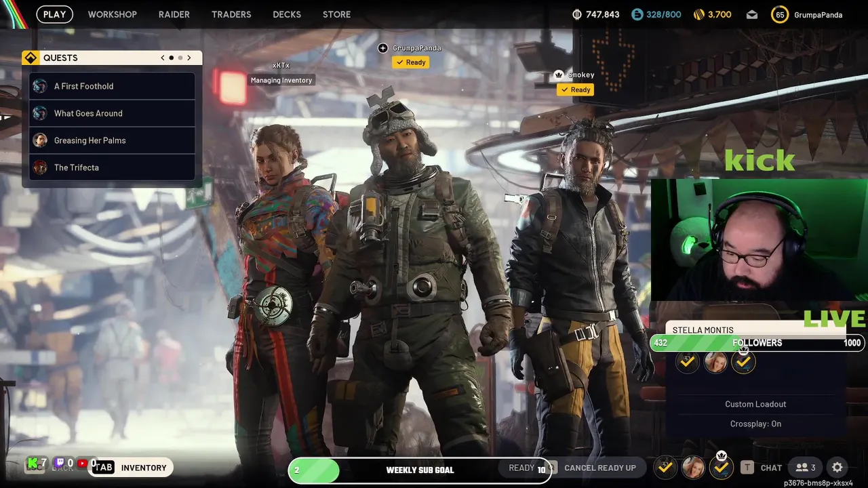The height and width of the screenshot is (488, 868).
Task: Click the level 65 badge
Action: [780, 14]
